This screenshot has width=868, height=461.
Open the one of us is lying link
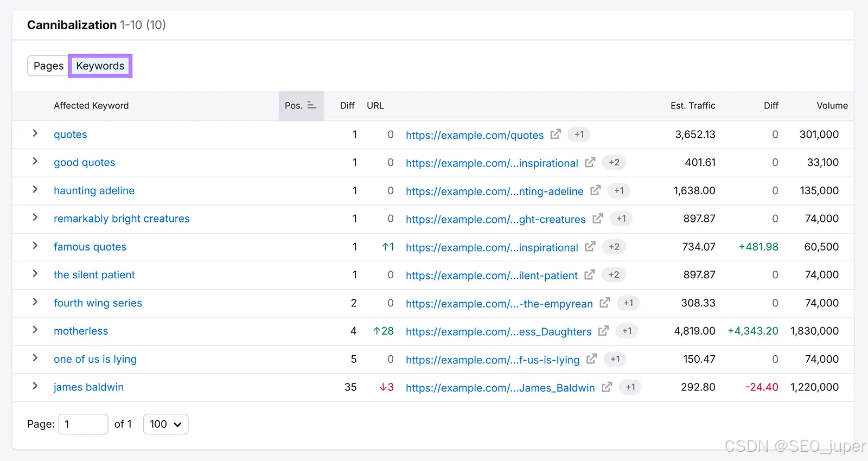click(95, 359)
